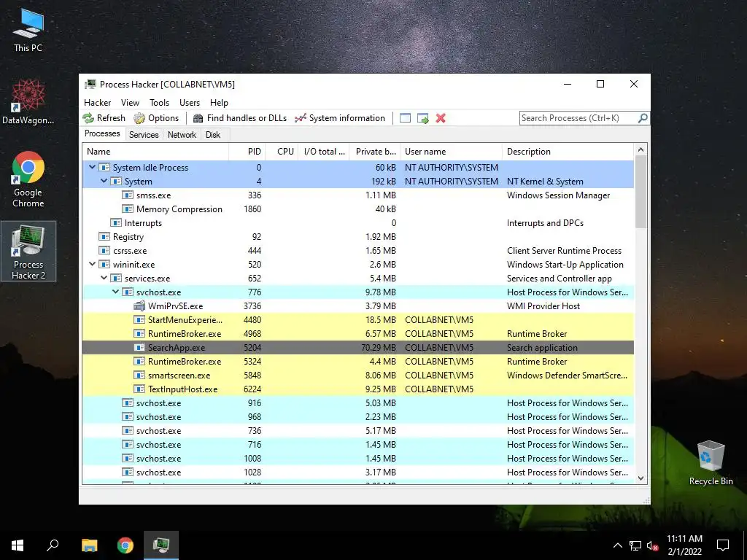747x560 pixels.
Task: Open the View menu
Action: [130, 102]
